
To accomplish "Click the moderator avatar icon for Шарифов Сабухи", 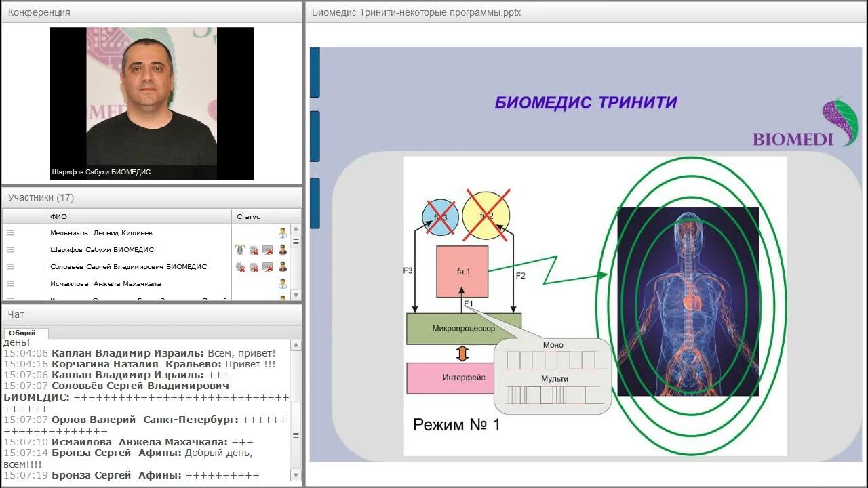I will pos(283,250).
